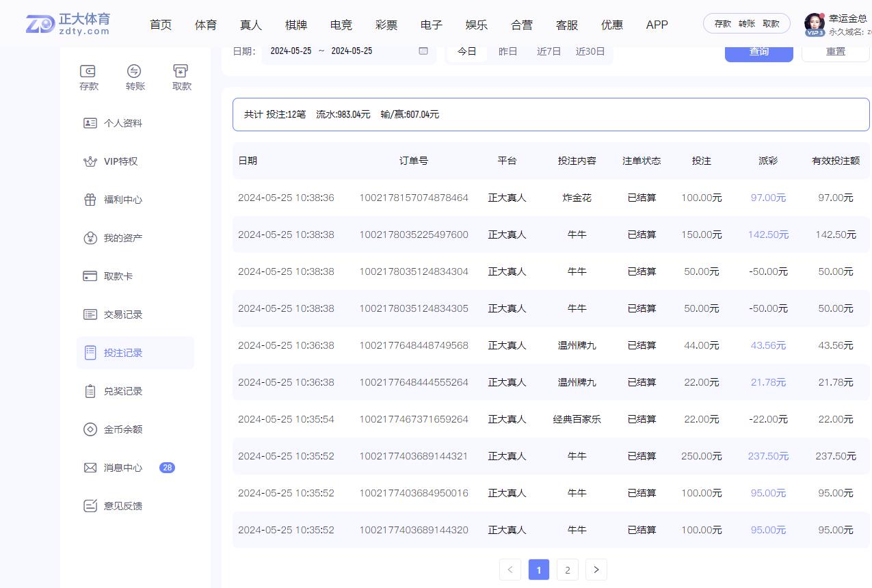The width and height of the screenshot is (872, 588).
Task: Click the transfer (转账) icon in sidebar
Action: 135,71
